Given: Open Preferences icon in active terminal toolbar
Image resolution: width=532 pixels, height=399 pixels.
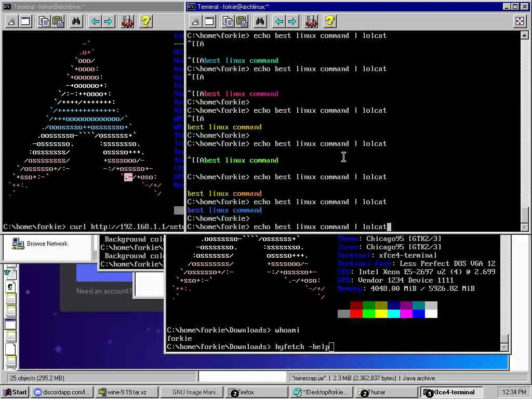Looking at the screenshot, I should (311, 22).
